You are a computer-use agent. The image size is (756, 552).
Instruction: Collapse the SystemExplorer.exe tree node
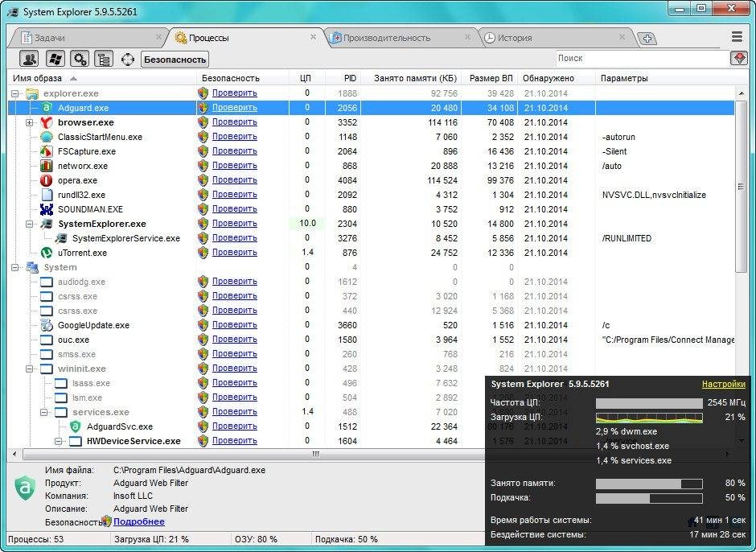[x=30, y=224]
